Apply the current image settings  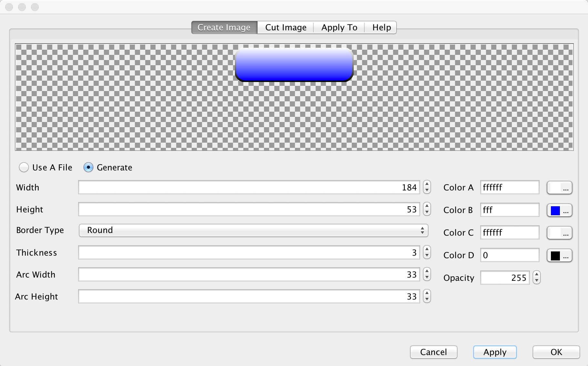point(495,352)
